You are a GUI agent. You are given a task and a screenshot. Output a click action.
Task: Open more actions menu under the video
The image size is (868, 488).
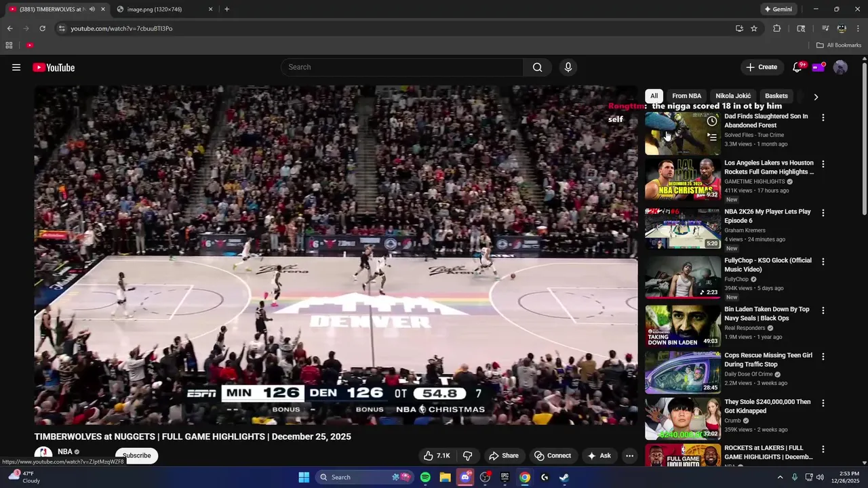pyautogui.click(x=629, y=455)
